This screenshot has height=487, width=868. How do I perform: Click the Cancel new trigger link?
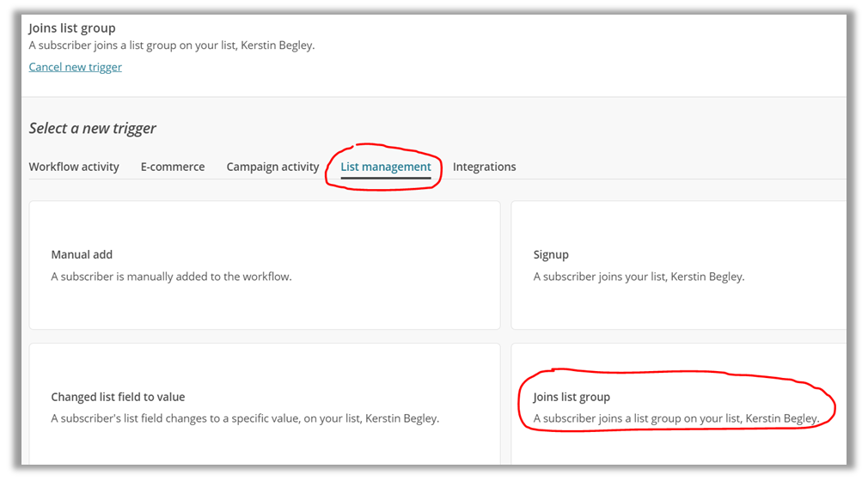[76, 67]
